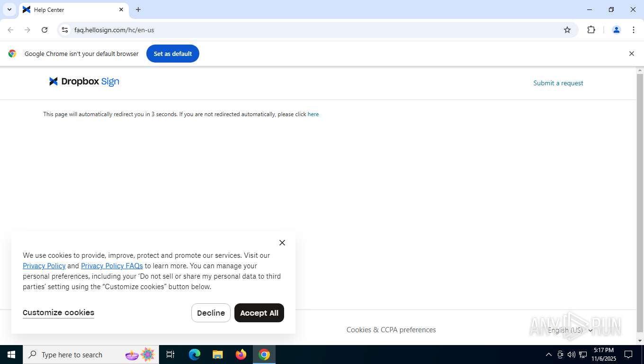Dismiss the default browser notification bar
This screenshot has height=364, width=644.
[x=631, y=54]
